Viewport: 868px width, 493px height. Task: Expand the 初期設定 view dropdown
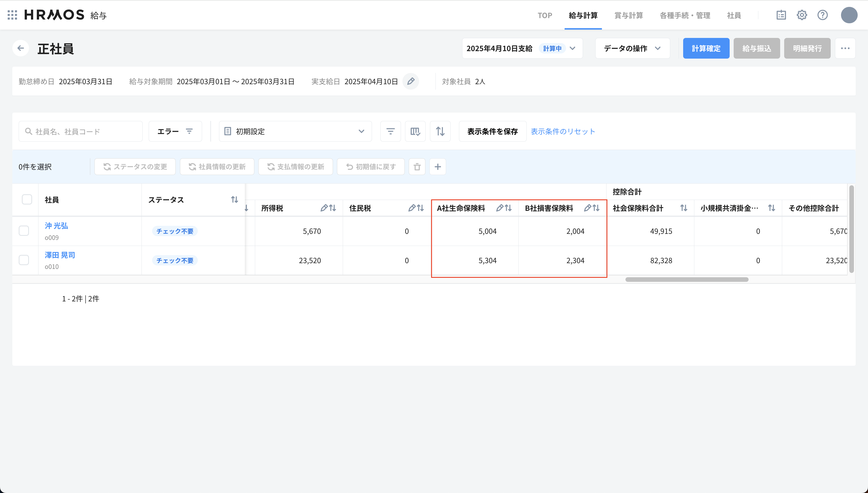pos(295,131)
